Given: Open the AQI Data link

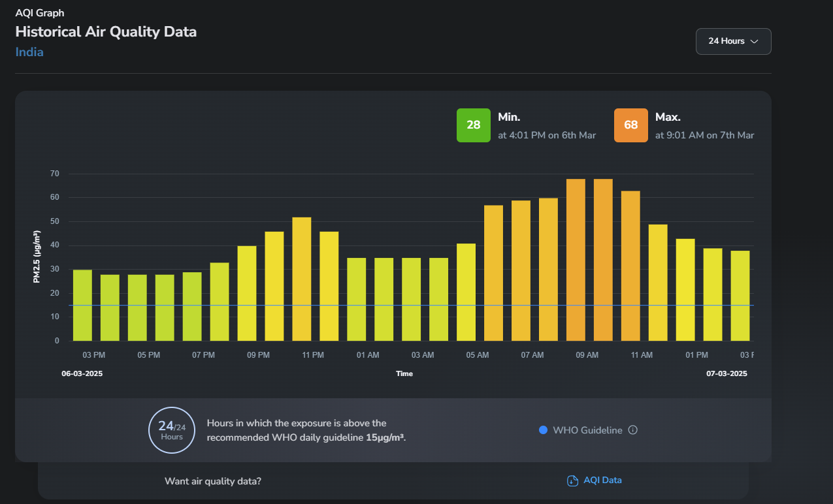Looking at the screenshot, I should pyautogui.click(x=602, y=480).
